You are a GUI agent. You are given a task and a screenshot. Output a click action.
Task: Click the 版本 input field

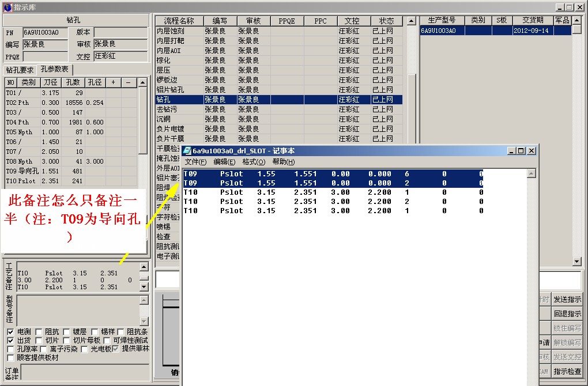tap(120, 33)
